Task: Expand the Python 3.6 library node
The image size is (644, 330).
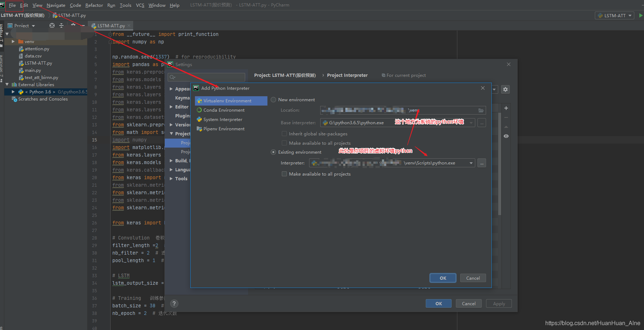Action: pos(13,92)
